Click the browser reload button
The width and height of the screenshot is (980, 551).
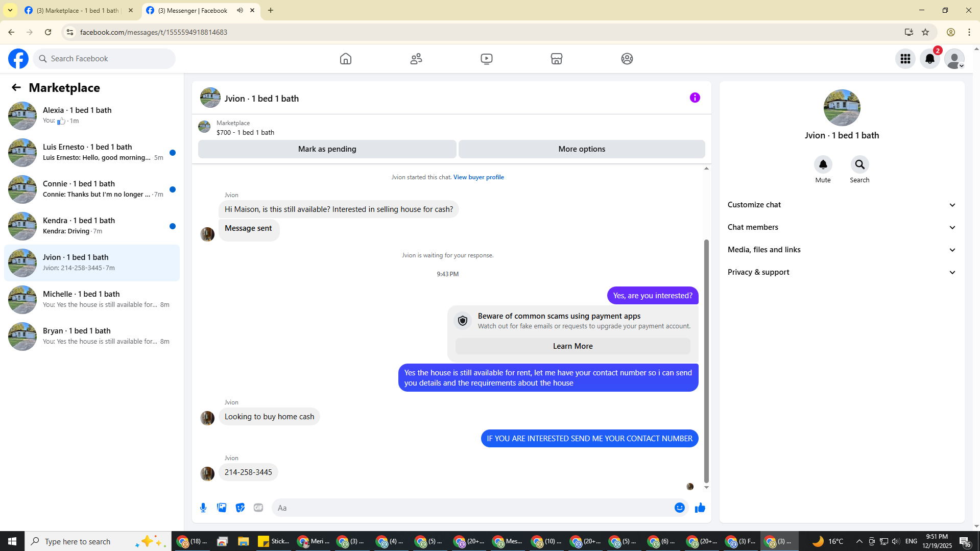[48, 32]
